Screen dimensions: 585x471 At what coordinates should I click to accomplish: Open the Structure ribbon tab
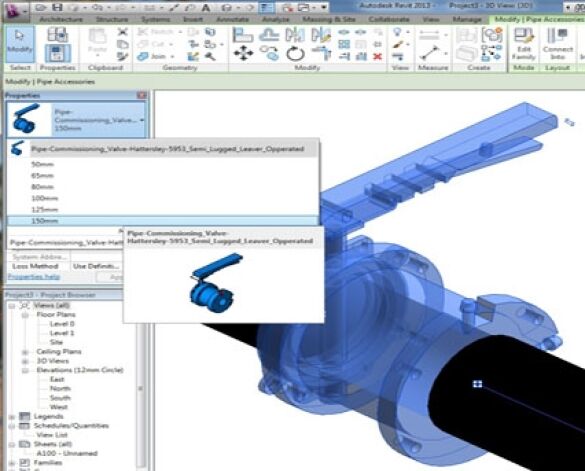pos(112,19)
